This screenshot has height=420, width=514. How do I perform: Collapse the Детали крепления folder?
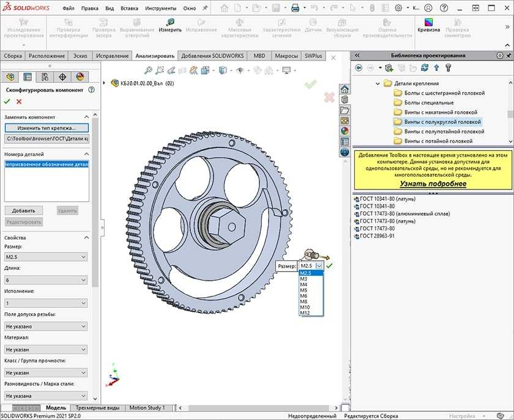tap(378, 84)
